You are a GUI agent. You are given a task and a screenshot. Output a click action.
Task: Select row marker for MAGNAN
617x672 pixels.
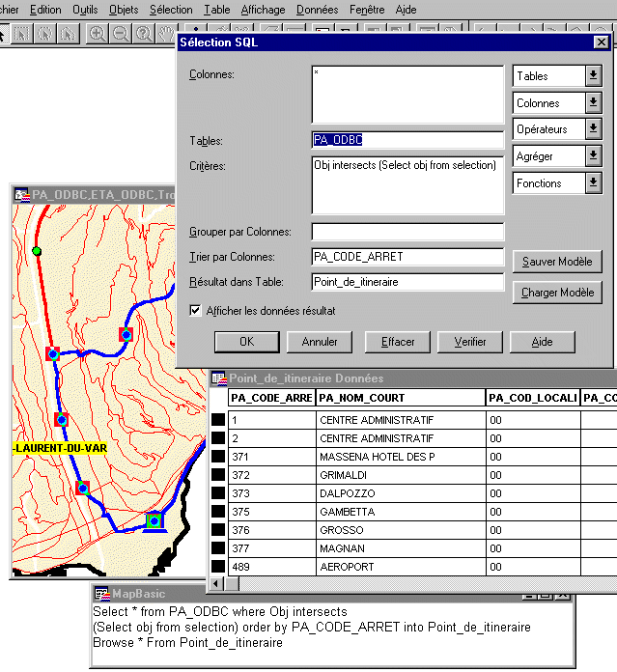[218, 548]
